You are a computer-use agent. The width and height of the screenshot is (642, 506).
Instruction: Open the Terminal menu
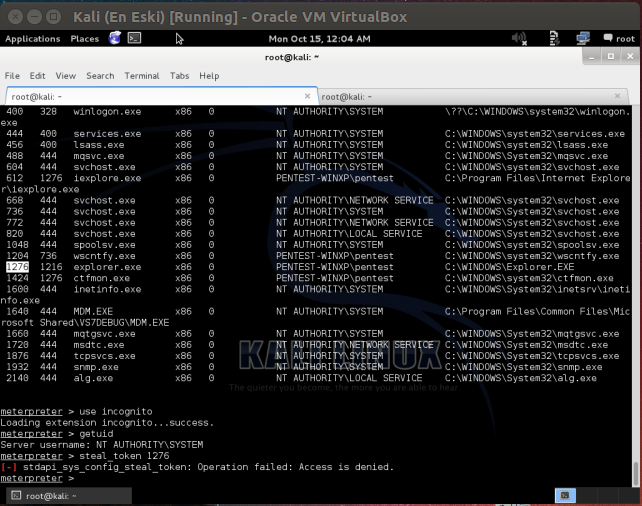coord(142,76)
